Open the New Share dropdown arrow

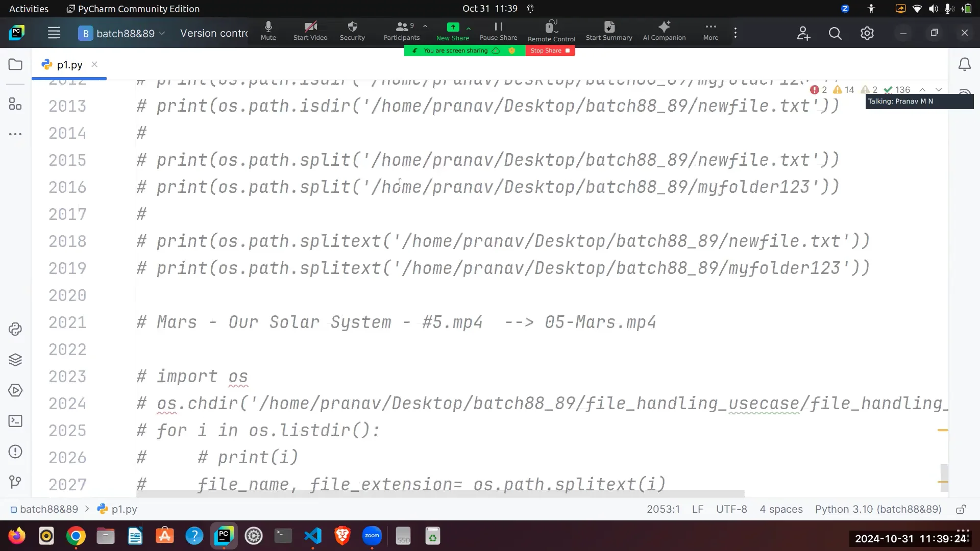(468, 28)
